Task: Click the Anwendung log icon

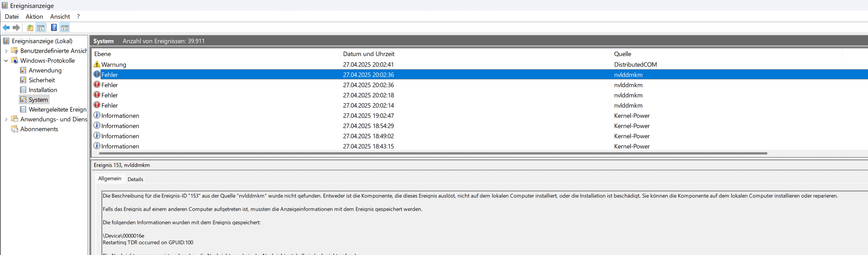Action: click(23, 70)
